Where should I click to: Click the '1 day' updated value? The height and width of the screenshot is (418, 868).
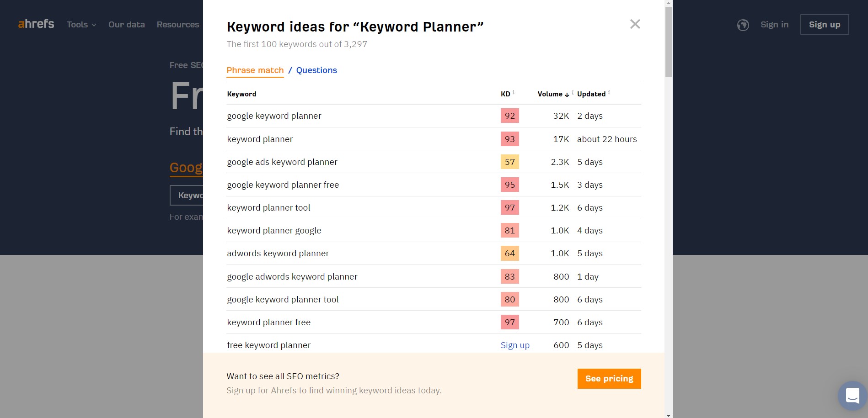pyautogui.click(x=588, y=277)
